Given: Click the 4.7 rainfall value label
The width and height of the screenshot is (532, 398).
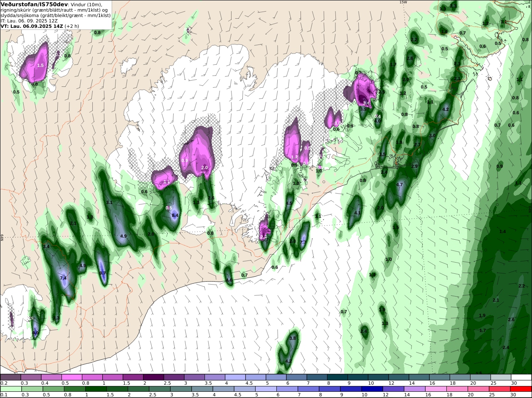Looking at the screenshot, I should coord(399,184).
